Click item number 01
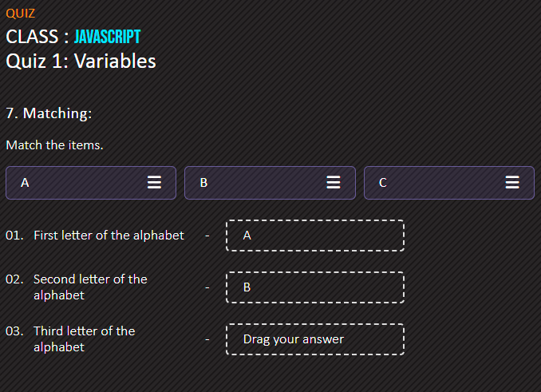The height and width of the screenshot is (392, 541). click(14, 236)
